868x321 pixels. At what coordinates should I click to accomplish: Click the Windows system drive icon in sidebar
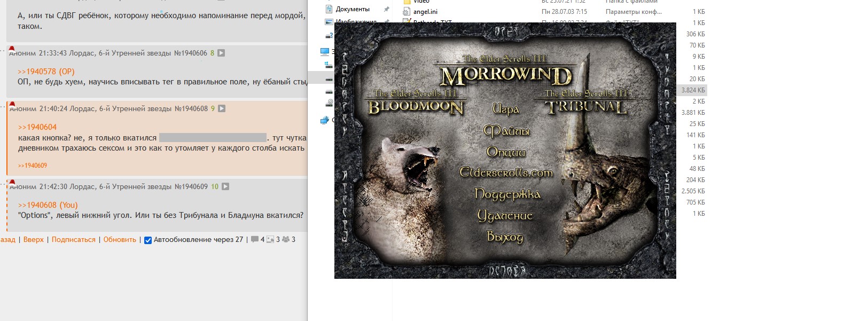(x=329, y=65)
